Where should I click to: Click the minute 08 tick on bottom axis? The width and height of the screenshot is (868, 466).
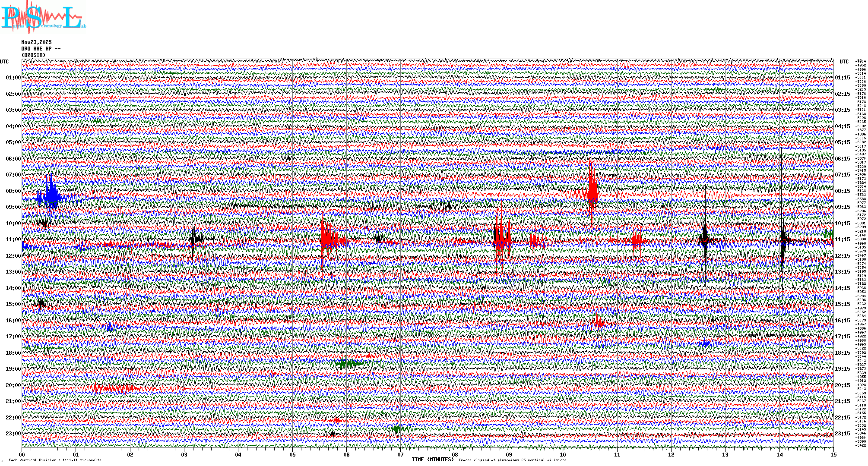click(455, 454)
